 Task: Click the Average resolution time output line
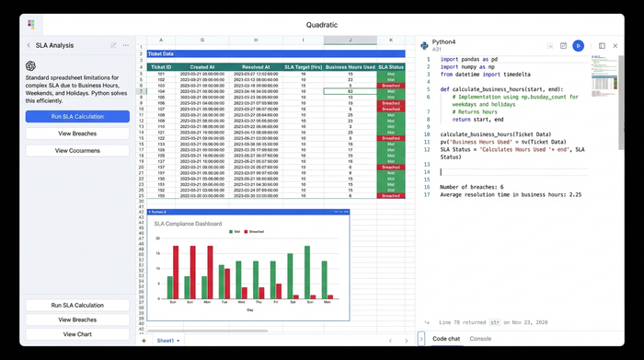[511, 195]
